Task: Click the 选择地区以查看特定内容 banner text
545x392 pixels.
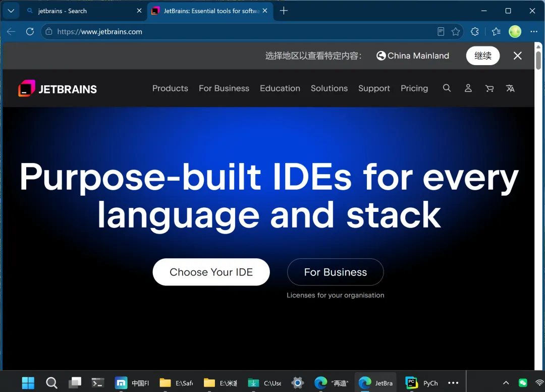Action: (313, 55)
